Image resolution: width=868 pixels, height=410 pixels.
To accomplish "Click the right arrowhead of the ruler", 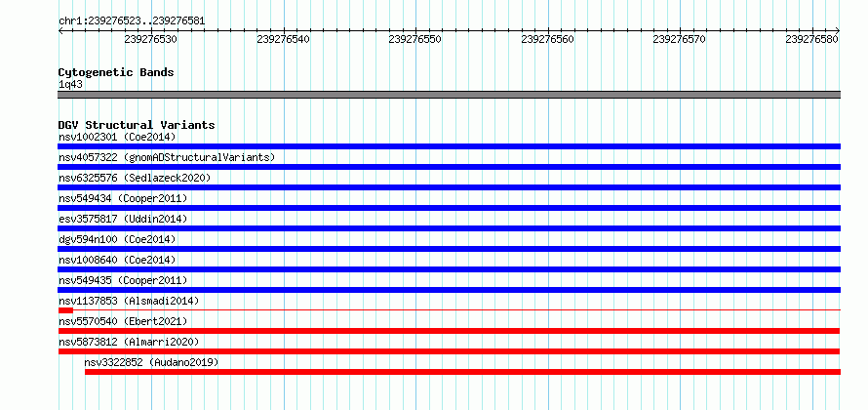I will point(838,31).
